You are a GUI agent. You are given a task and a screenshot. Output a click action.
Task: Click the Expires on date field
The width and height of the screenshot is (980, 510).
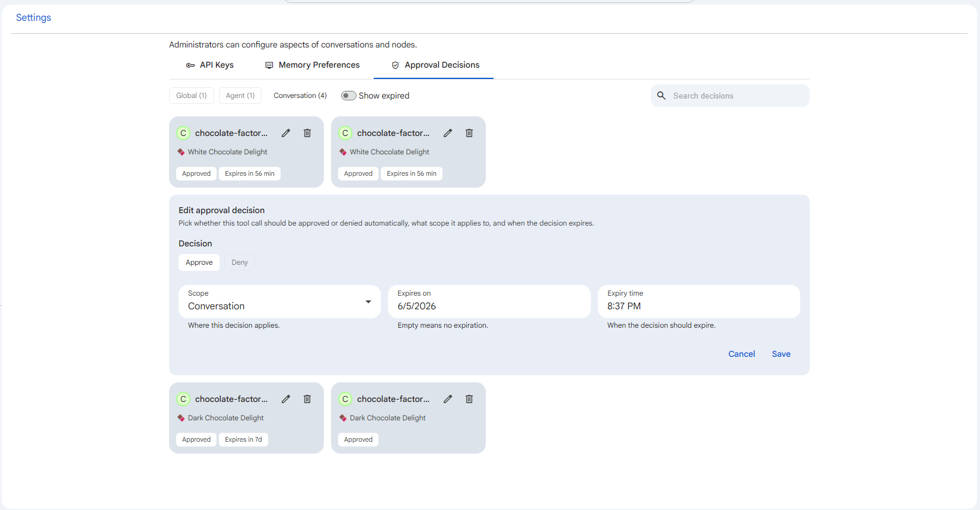489,302
